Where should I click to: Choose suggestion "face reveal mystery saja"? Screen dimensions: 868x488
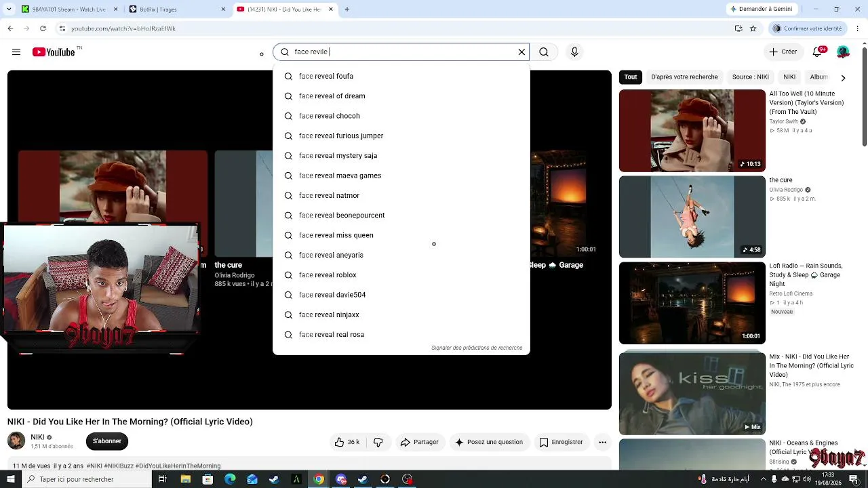tap(401, 156)
